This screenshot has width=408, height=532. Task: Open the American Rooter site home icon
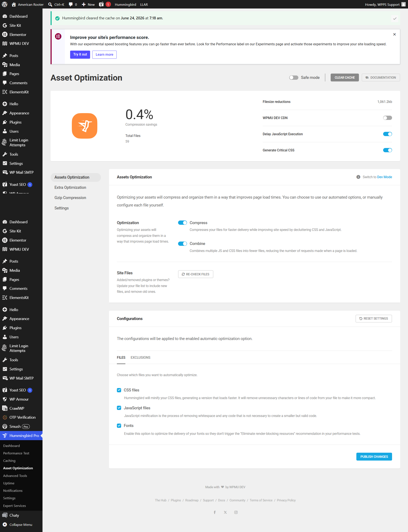pyautogui.click(x=14, y=4)
